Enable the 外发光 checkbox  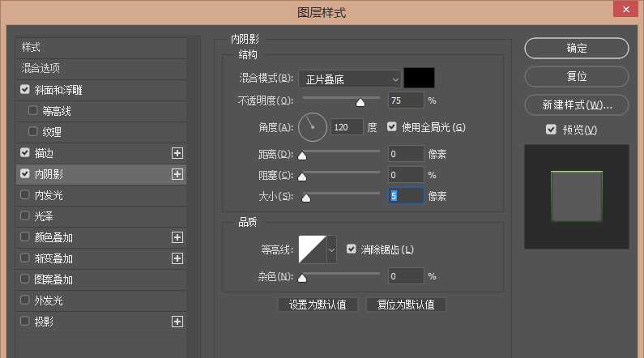tap(25, 300)
